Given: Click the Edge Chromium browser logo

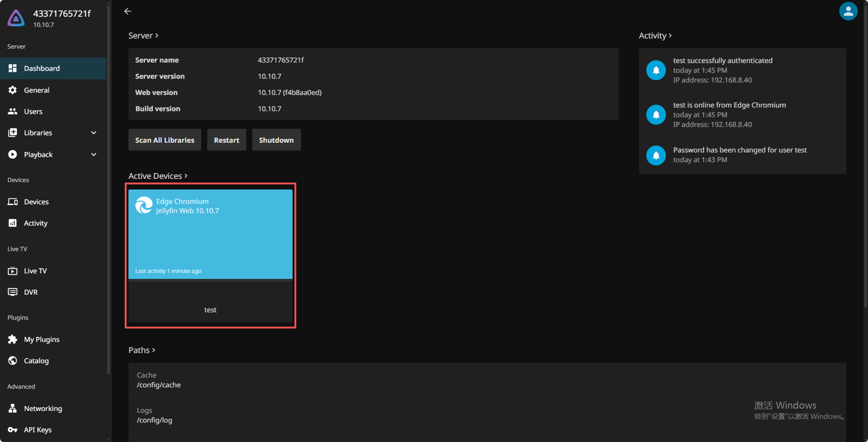Looking at the screenshot, I should 144,205.
